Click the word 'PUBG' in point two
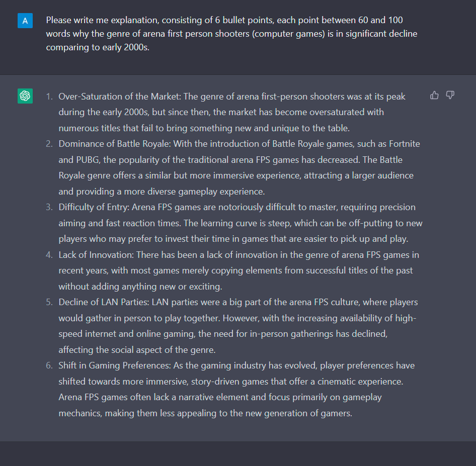This screenshot has width=476, height=466. point(88,160)
